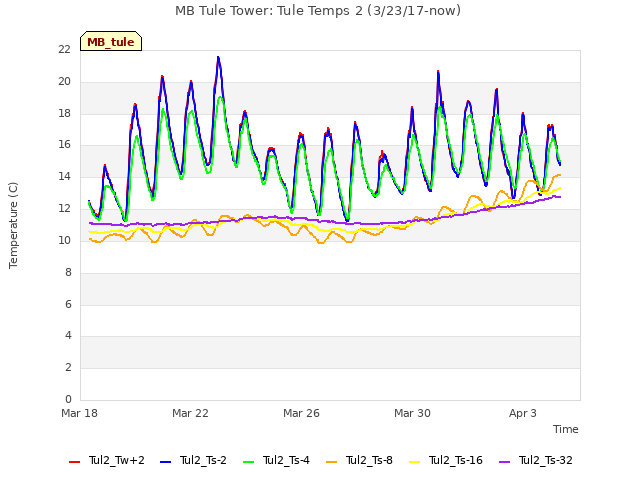Screen dimensions: 640x480
Task: Click the Mar 18 x-axis tick label
Action: pyautogui.click(x=80, y=413)
